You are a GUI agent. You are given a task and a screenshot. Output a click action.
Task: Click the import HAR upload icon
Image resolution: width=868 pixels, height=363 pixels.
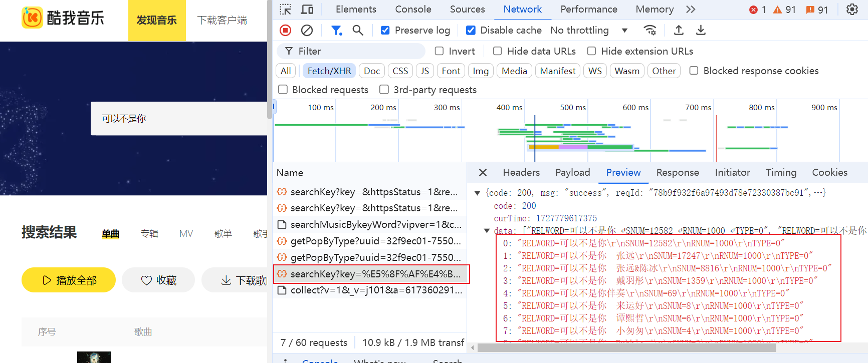pos(679,31)
